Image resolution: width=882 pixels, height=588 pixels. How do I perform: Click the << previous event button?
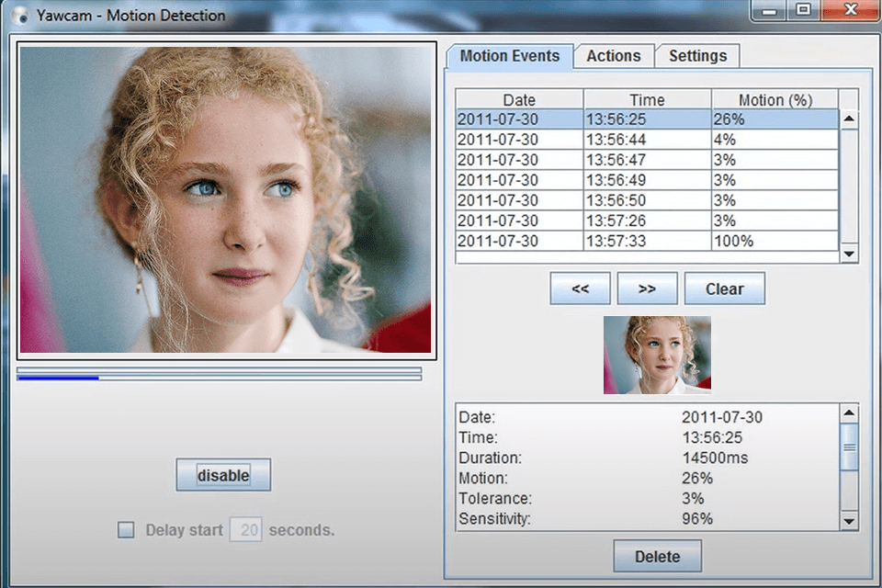[x=580, y=288]
